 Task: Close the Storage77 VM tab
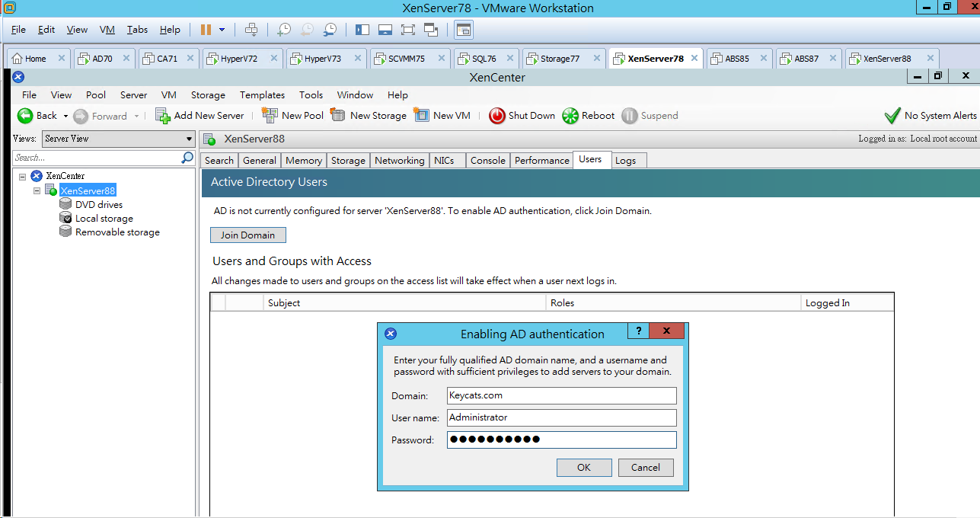click(598, 58)
